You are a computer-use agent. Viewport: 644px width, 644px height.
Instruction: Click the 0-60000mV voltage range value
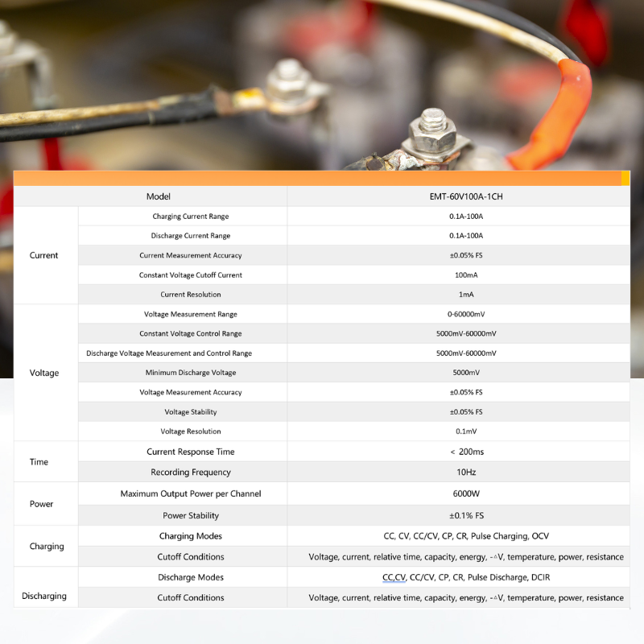pyautogui.click(x=466, y=314)
